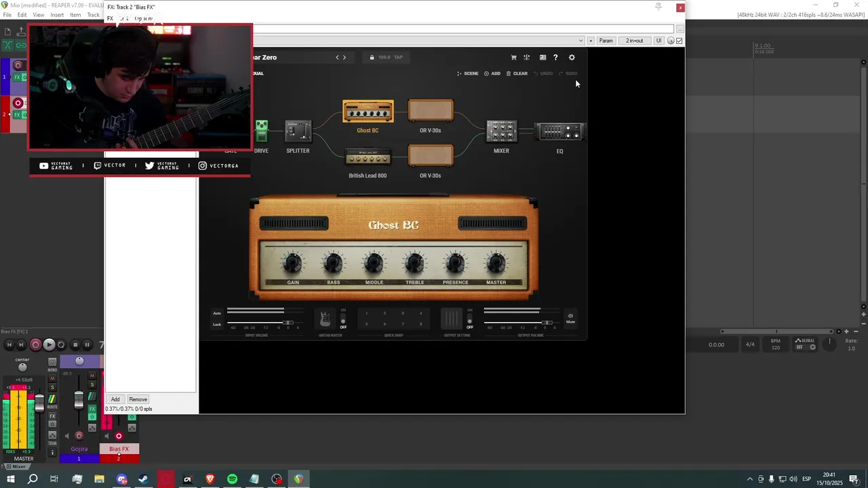Open REAPER View menu

[39, 15]
